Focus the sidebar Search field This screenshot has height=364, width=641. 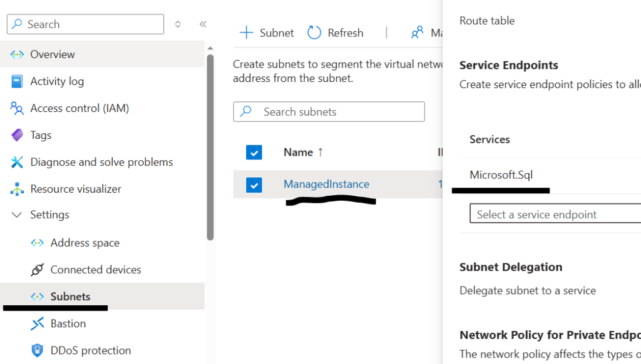(x=85, y=24)
